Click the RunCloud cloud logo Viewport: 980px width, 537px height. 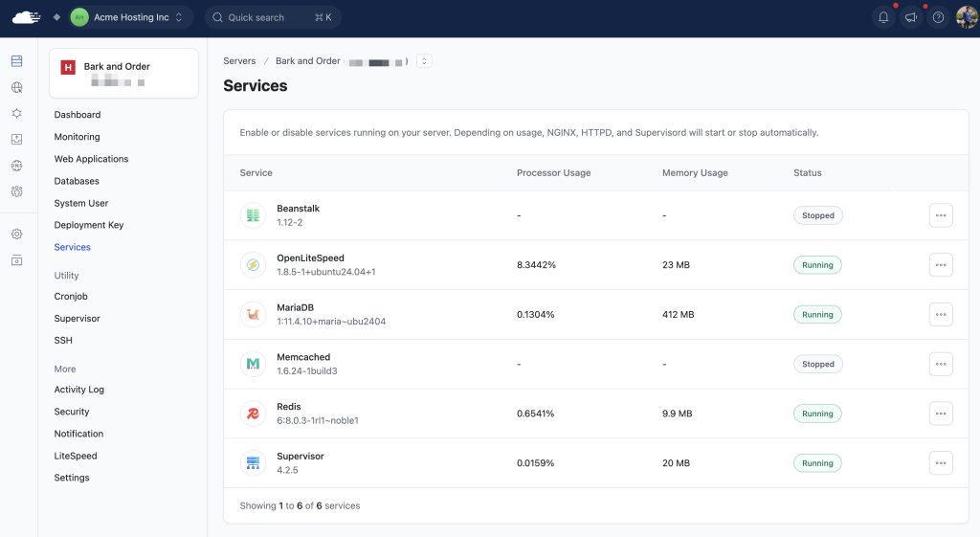27,17
